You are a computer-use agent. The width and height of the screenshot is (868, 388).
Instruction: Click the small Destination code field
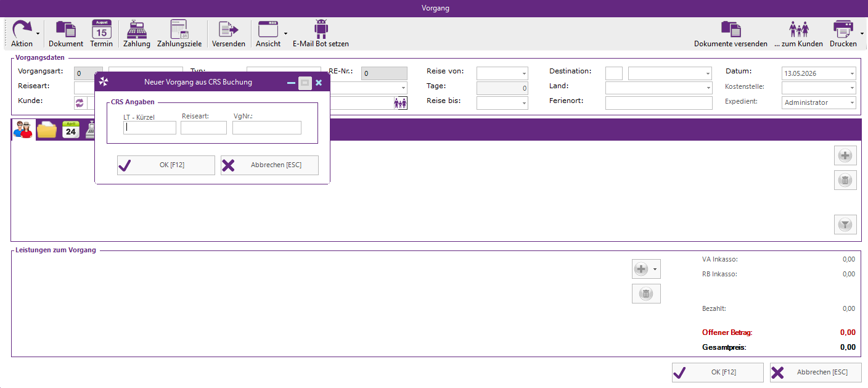(x=614, y=73)
